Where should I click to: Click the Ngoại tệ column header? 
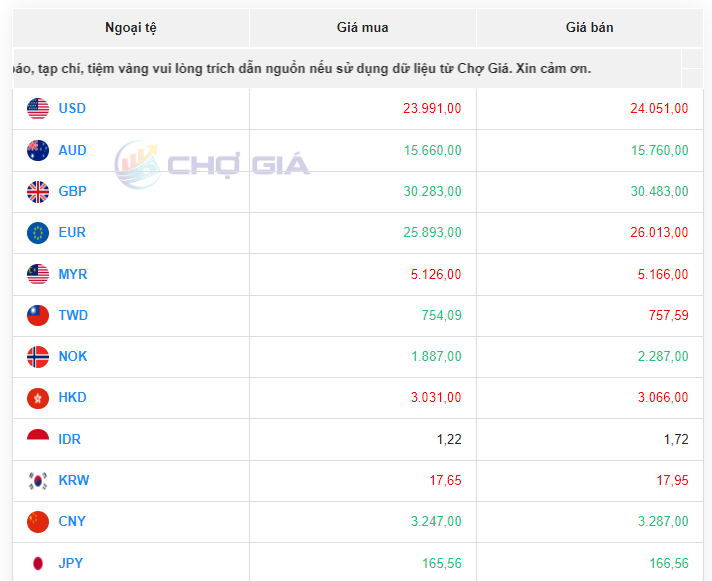point(131,28)
